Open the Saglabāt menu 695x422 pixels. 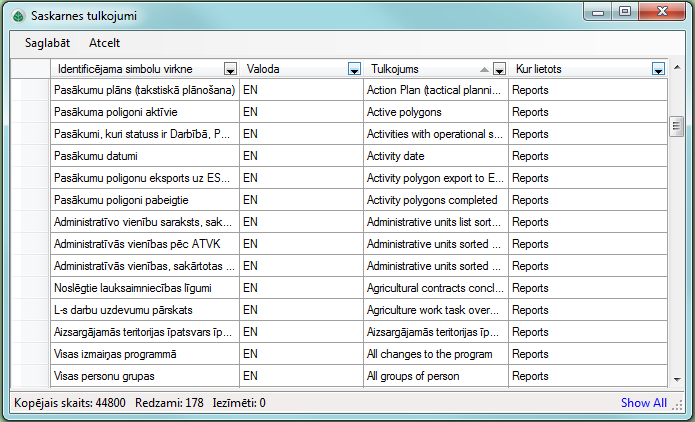pyautogui.click(x=47, y=43)
